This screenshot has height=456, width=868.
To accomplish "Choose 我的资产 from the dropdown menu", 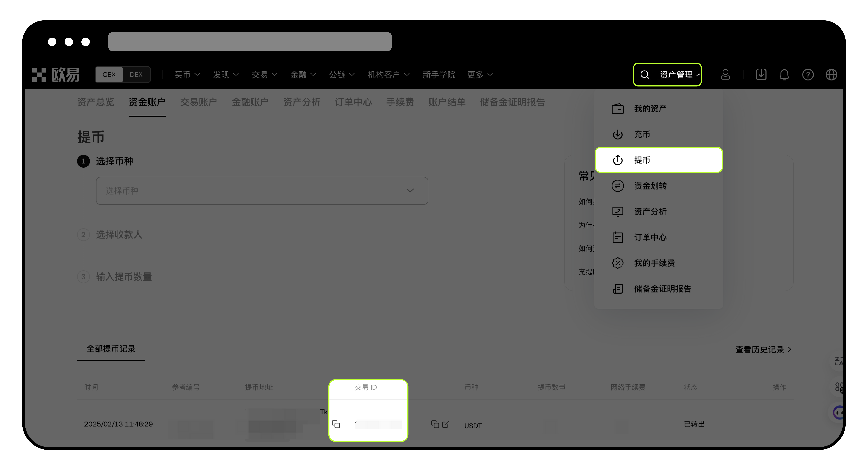I will 659,109.
